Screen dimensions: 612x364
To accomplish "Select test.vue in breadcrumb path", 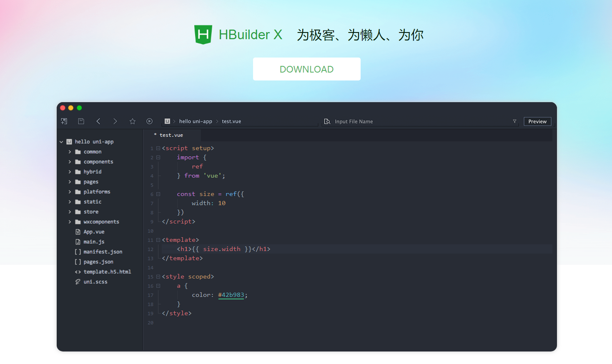I will click(231, 121).
